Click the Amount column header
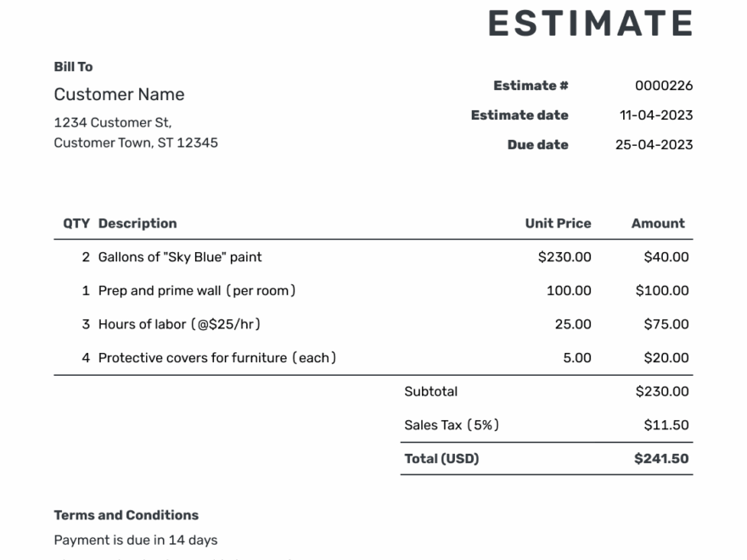 point(658,223)
